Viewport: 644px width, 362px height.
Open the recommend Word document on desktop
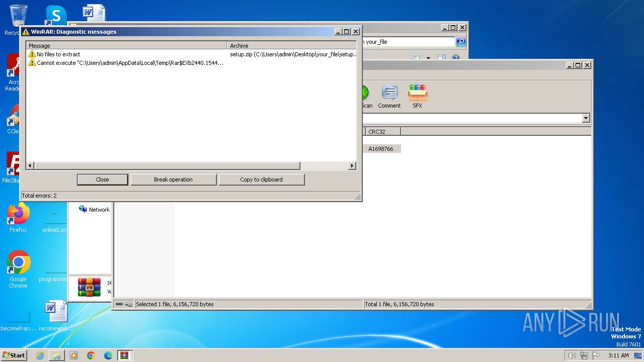pos(56,316)
